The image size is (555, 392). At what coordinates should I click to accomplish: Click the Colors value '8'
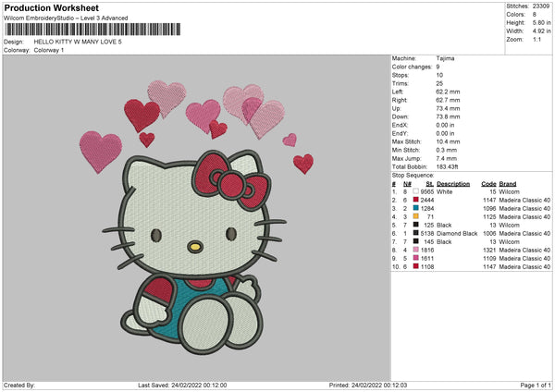coord(534,15)
